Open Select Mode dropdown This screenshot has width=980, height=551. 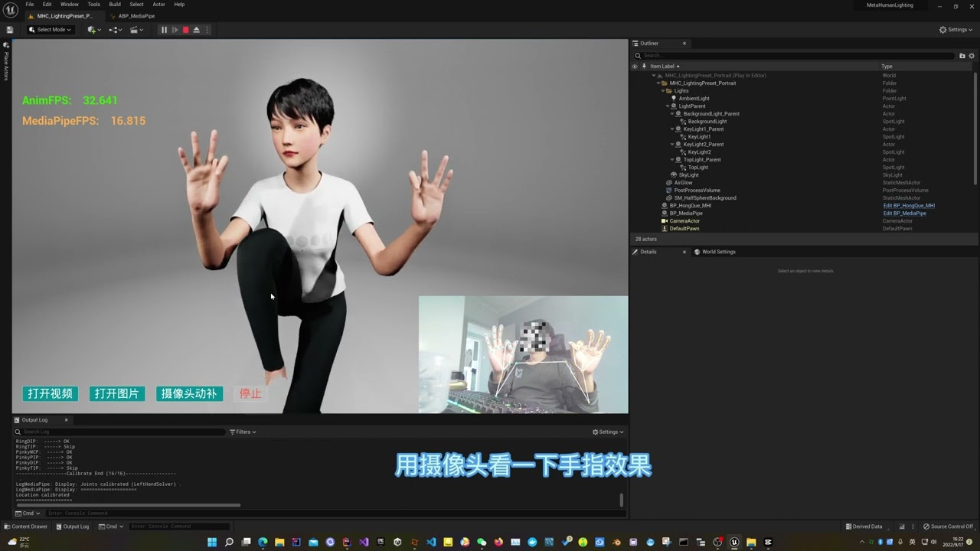click(x=50, y=30)
